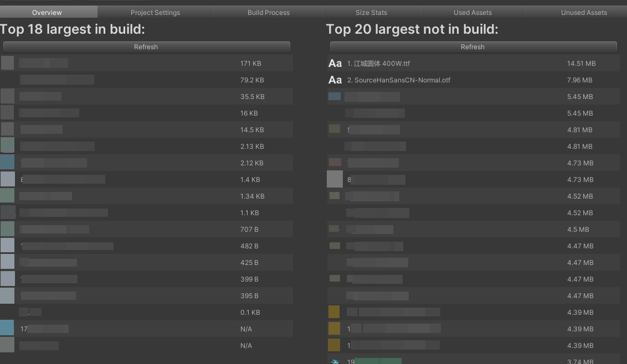This screenshot has height=364, width=627.
Task: Click the asset thumbnail in the 395 B row
Action: point(7,295)
